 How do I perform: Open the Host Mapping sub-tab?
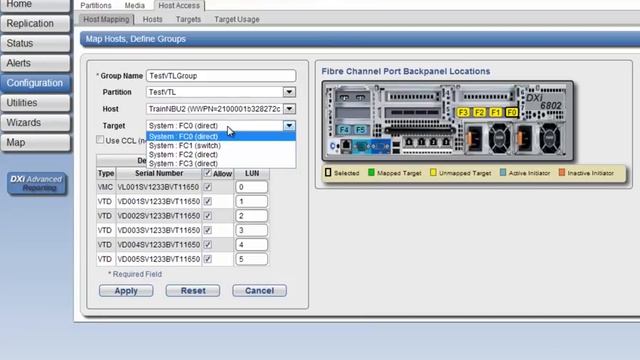[106, 19]
